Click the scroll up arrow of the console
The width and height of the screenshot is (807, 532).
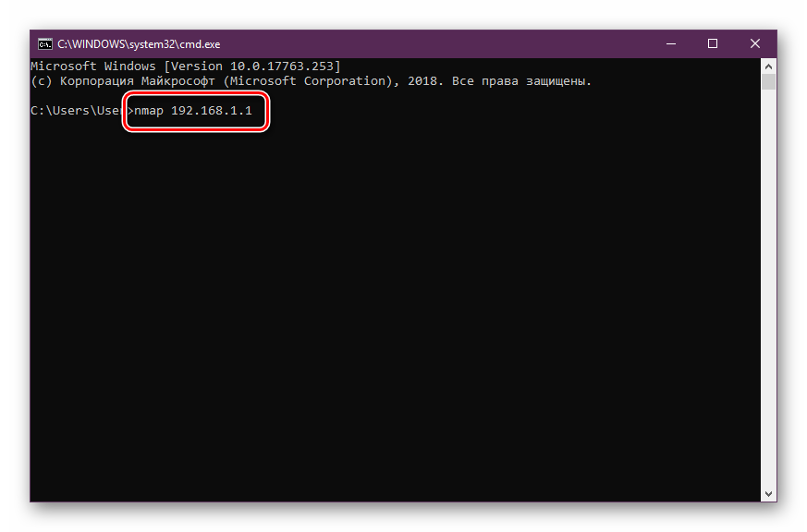tap(768, 67)
